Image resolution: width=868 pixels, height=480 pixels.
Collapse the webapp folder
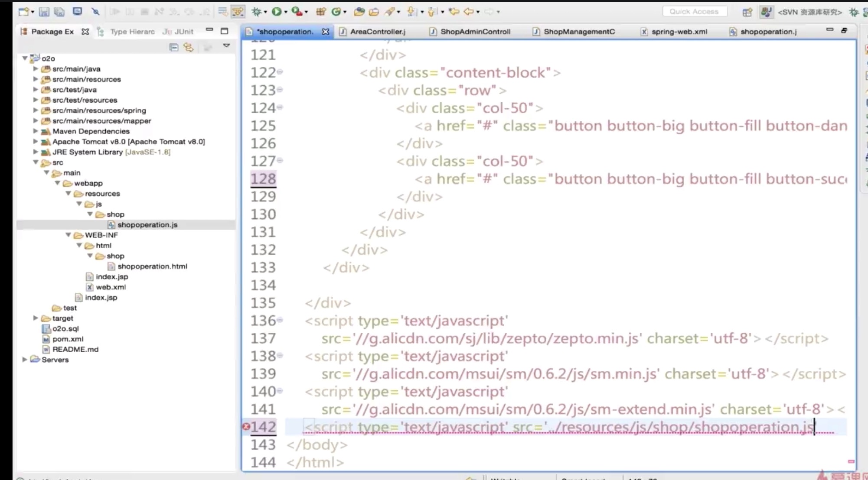[x=57, y=183]
